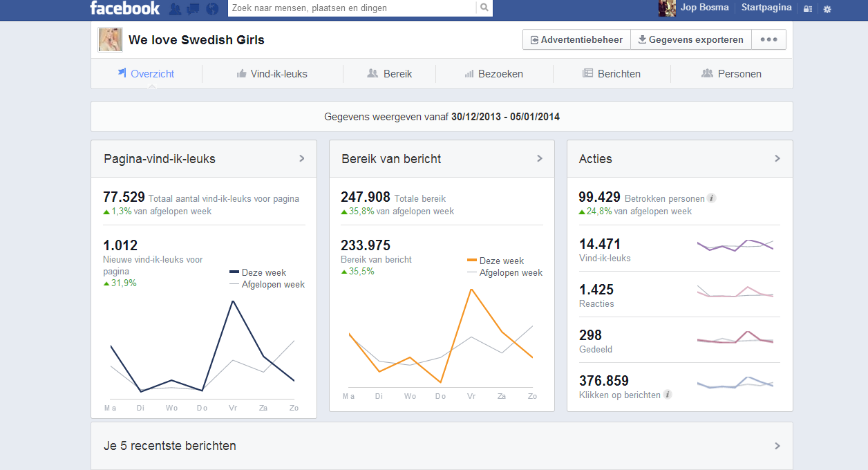This screenshot has height=470, width=868.
Task: Click the facebook logo
Action: tap(124, 8)
